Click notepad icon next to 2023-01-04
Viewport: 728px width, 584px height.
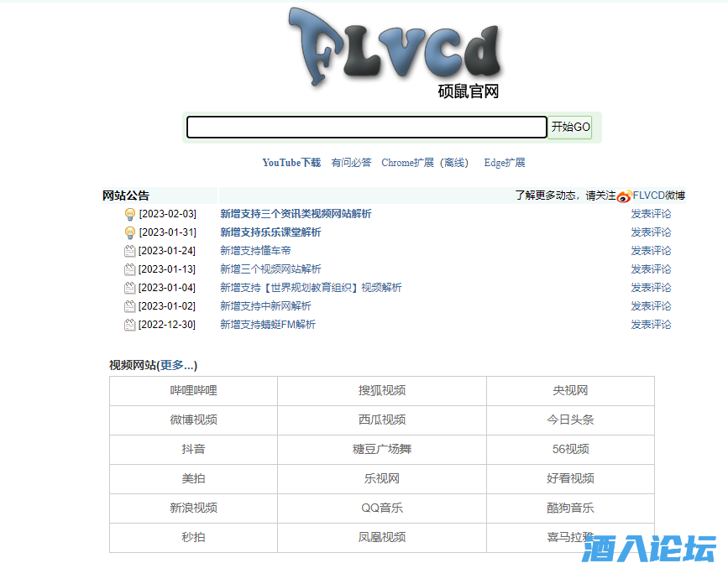130,288
